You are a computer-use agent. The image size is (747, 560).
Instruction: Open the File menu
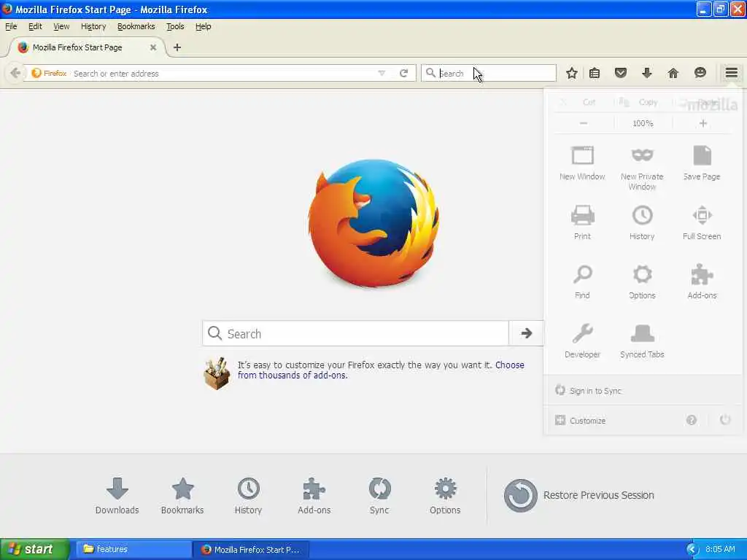pyautogui.click(x=11, y=27)
